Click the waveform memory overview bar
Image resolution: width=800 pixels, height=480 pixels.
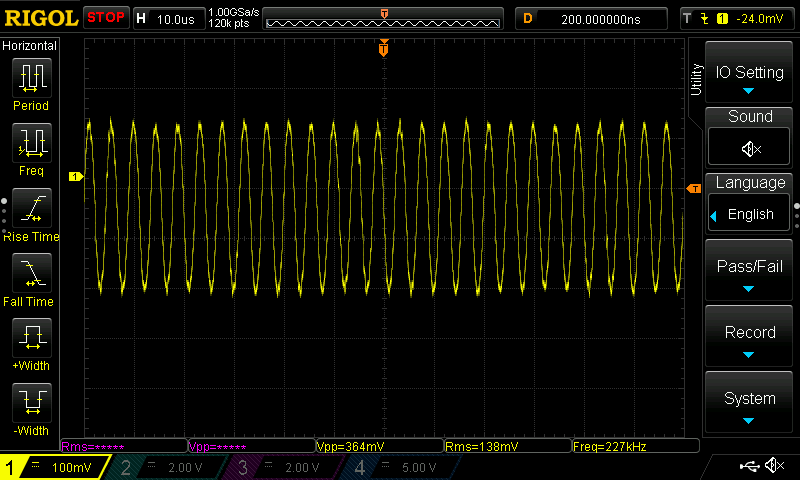pos(383,22)
